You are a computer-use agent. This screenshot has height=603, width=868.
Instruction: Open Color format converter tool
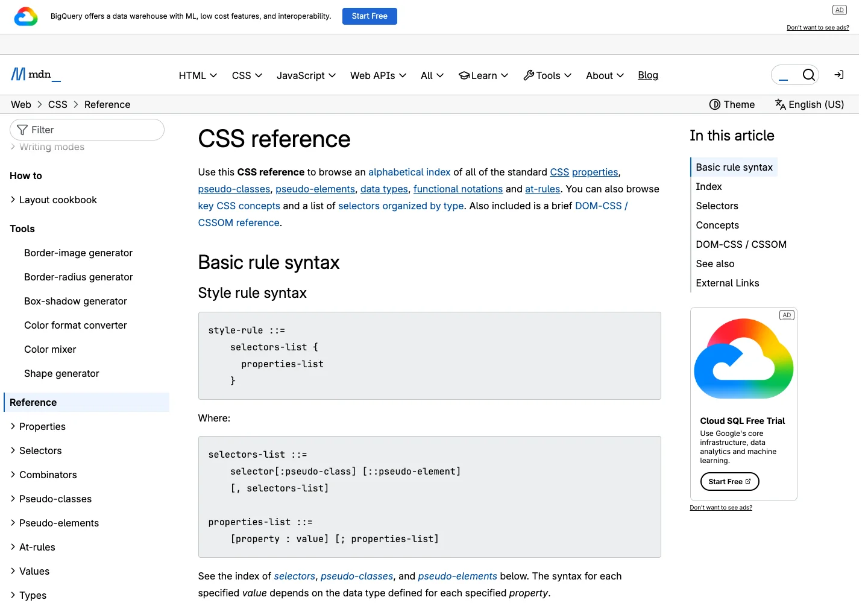coord(75,325)
